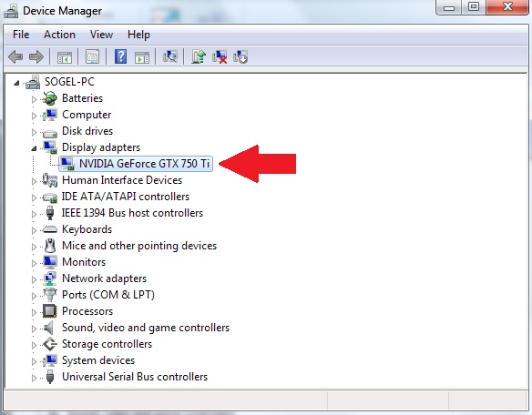Click the Disable device toolbar icon

click(x=240, y=56)
